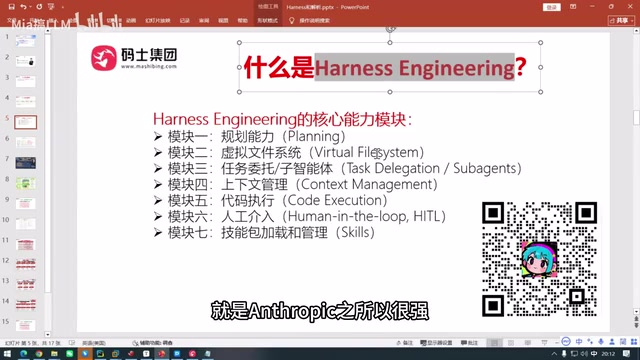Open the 幻灯片放映 (Slide Show) tab

click(x=158, y=20)
